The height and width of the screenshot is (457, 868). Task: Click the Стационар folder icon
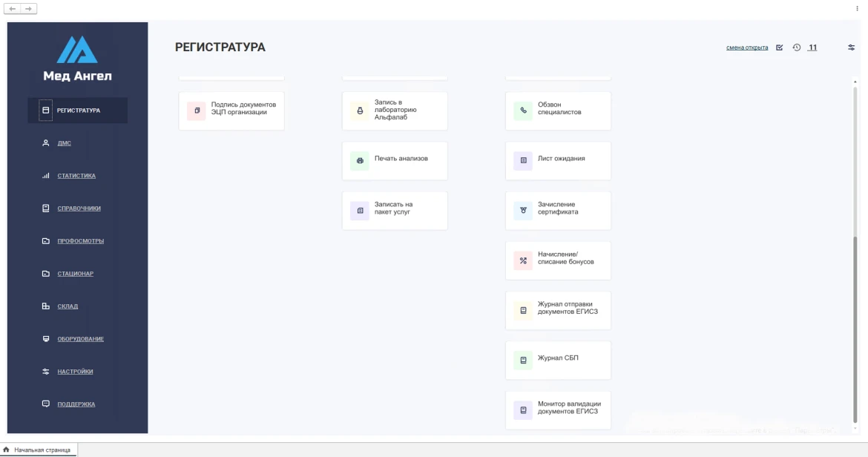click(46, 273)
